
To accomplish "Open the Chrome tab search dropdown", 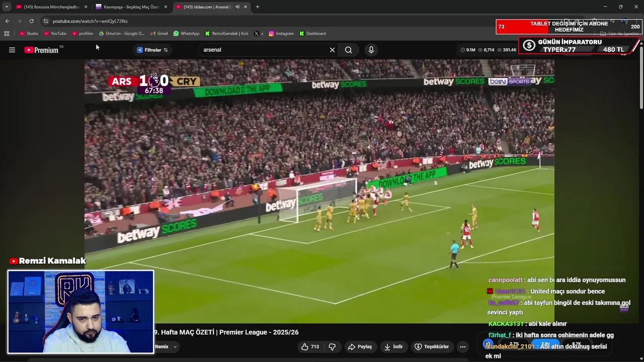I will [7, 7].
